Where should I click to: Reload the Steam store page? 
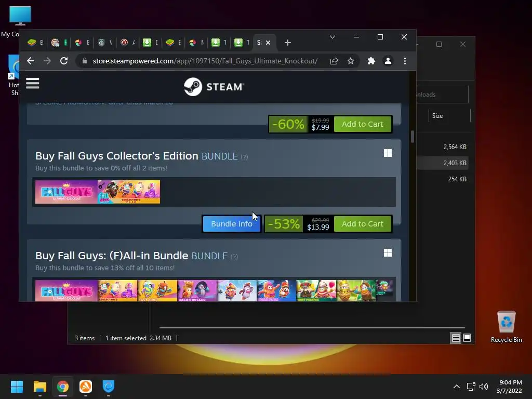[64, 61]
